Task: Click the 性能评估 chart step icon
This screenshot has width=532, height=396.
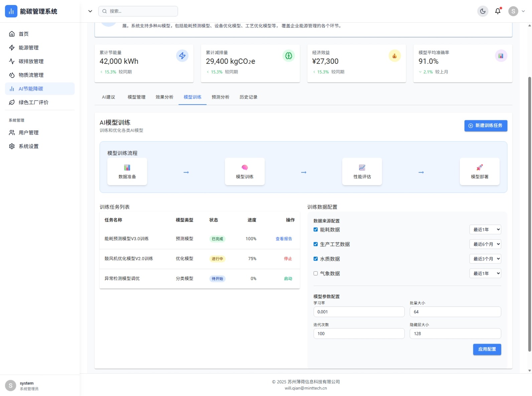Action: [x=362, y=167]
